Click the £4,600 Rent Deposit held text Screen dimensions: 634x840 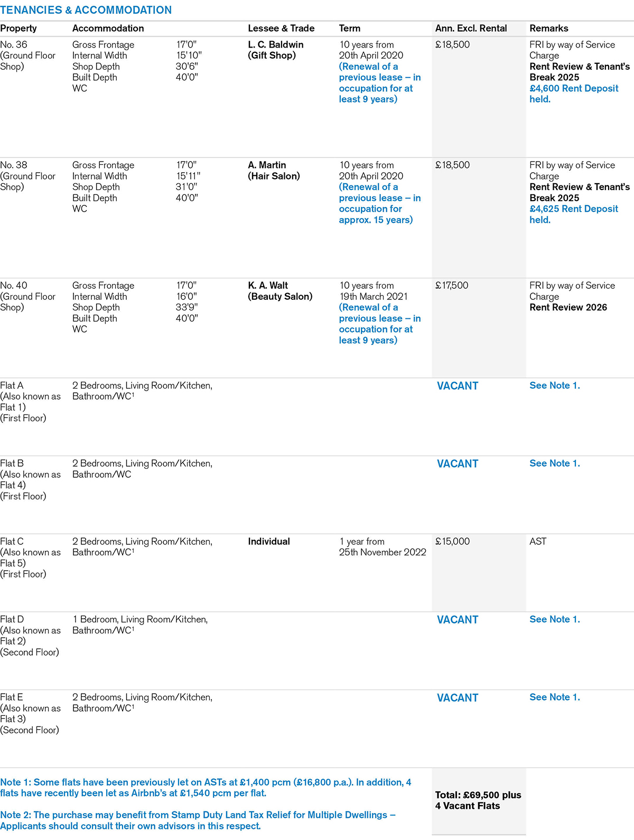574,93
